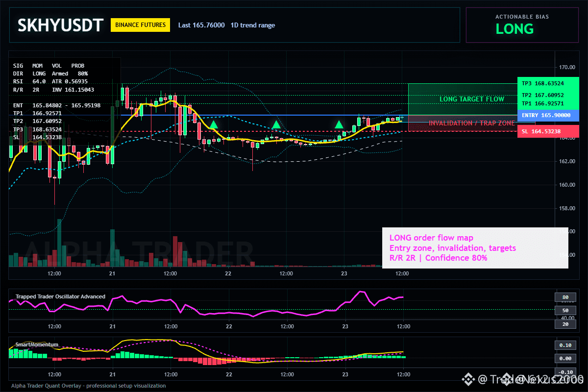Viewport: 588px width, 392px height.
Task: Click the SmartMomentum panel title
Action: click(x=37, y=344)
